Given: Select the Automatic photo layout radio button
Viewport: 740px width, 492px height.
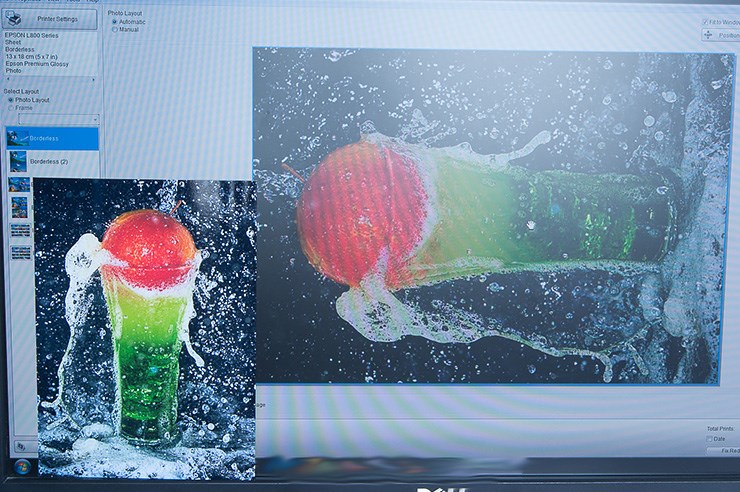Looking at the screenshot, I should point(114,22).
